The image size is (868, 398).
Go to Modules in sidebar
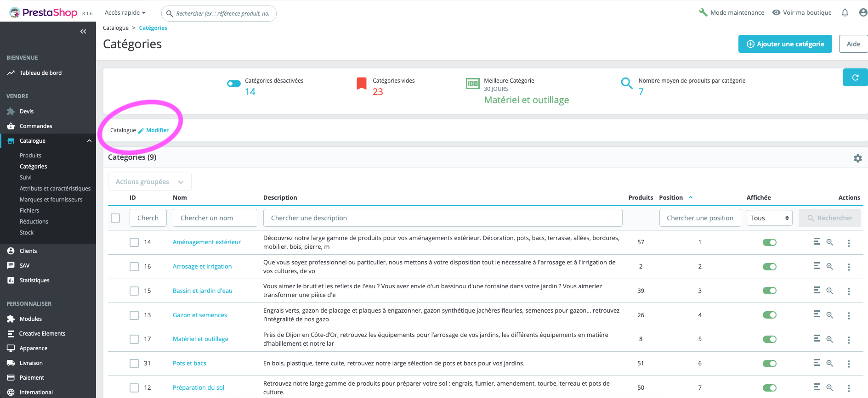point(30,319)
